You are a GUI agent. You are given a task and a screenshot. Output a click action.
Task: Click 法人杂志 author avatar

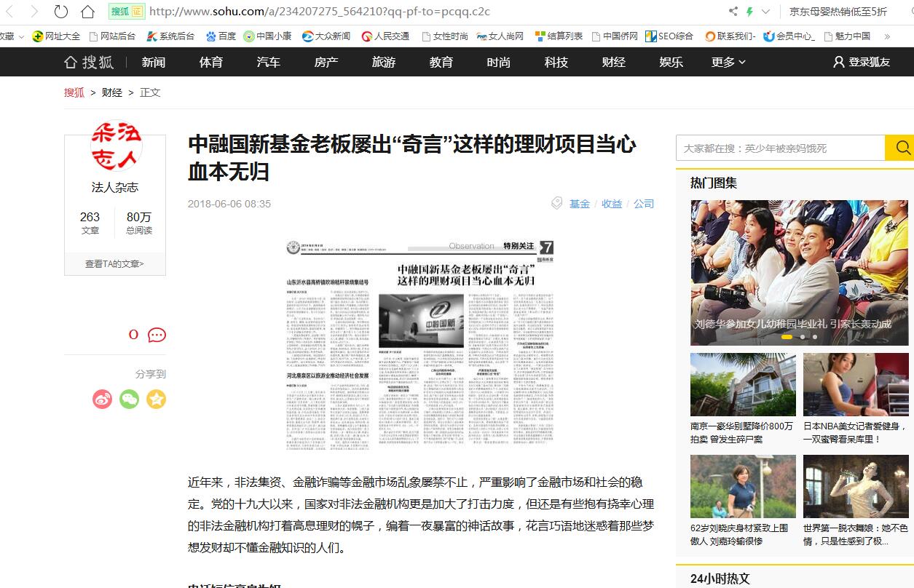click(x=116, y=147)
